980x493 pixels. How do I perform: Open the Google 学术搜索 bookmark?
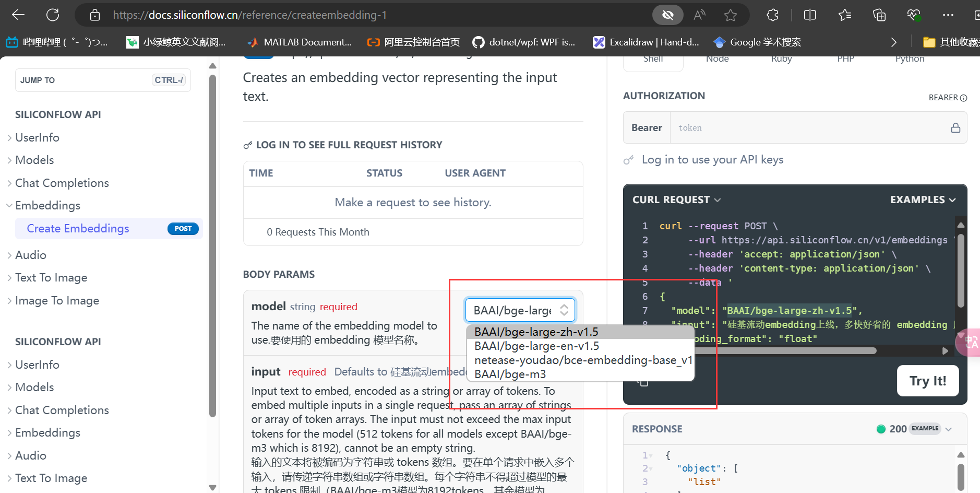757,42
